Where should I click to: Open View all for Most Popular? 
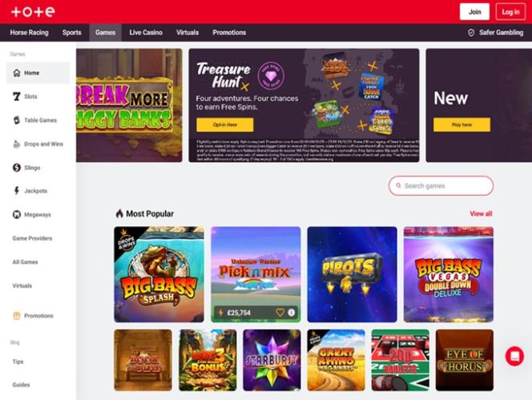(481, 213)
